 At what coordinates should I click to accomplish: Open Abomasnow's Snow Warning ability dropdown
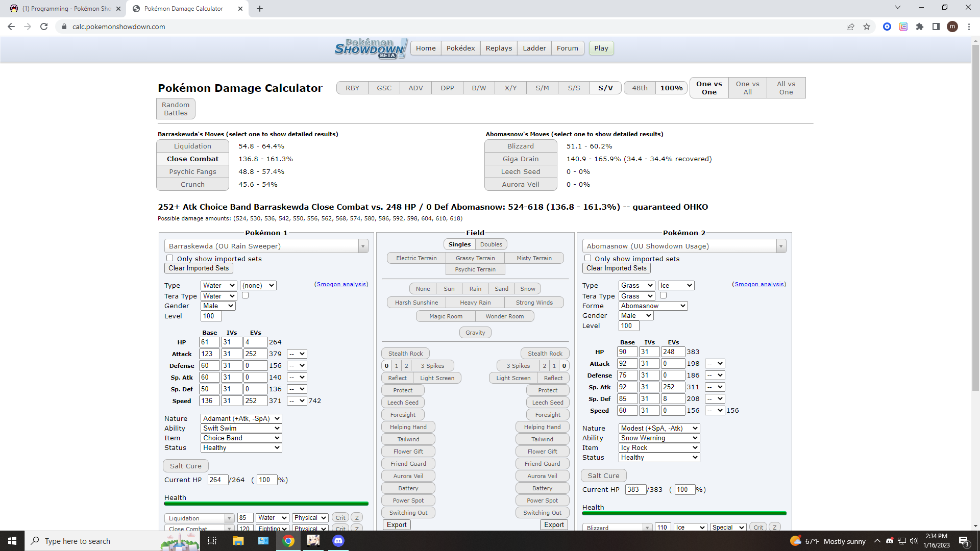coord(659,438)
